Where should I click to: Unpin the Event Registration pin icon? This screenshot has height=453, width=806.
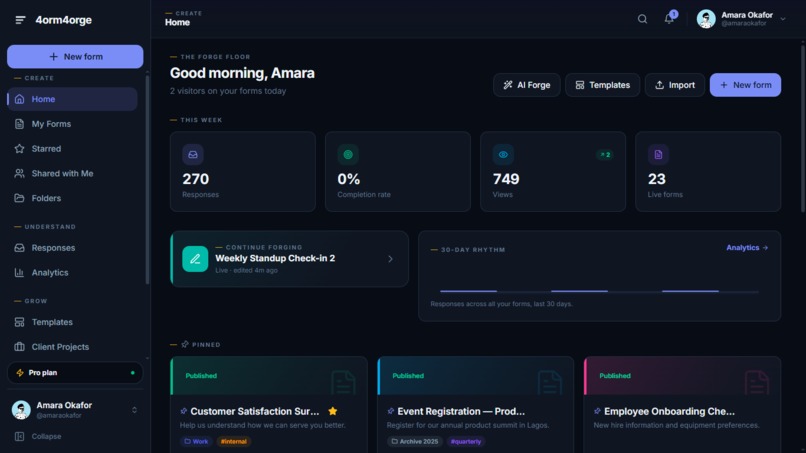tap(391, 411)
